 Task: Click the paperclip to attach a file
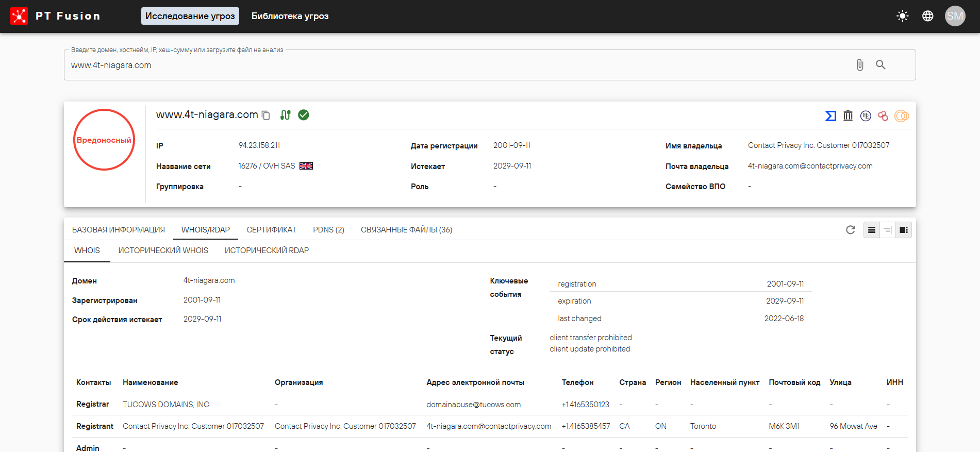coord(859,65)
